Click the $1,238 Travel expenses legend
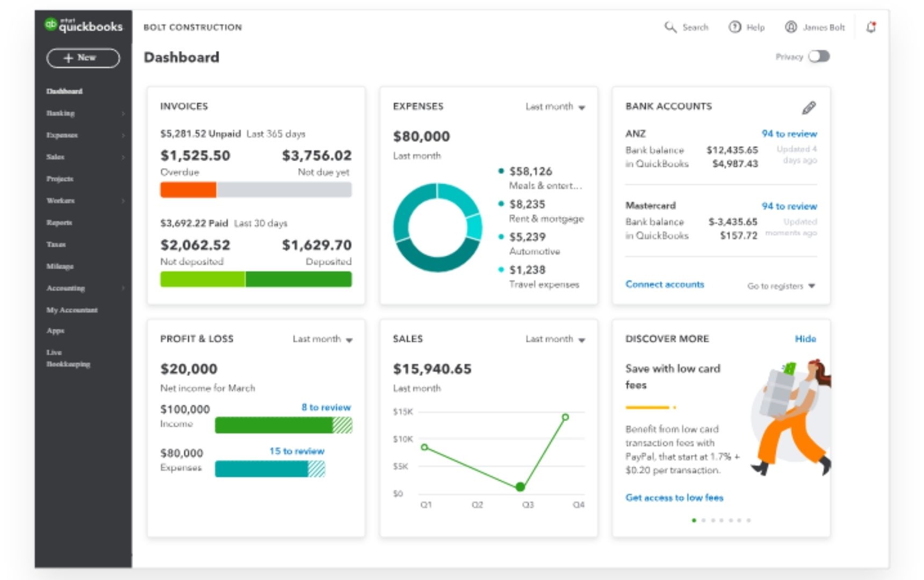 click(539, 277)
